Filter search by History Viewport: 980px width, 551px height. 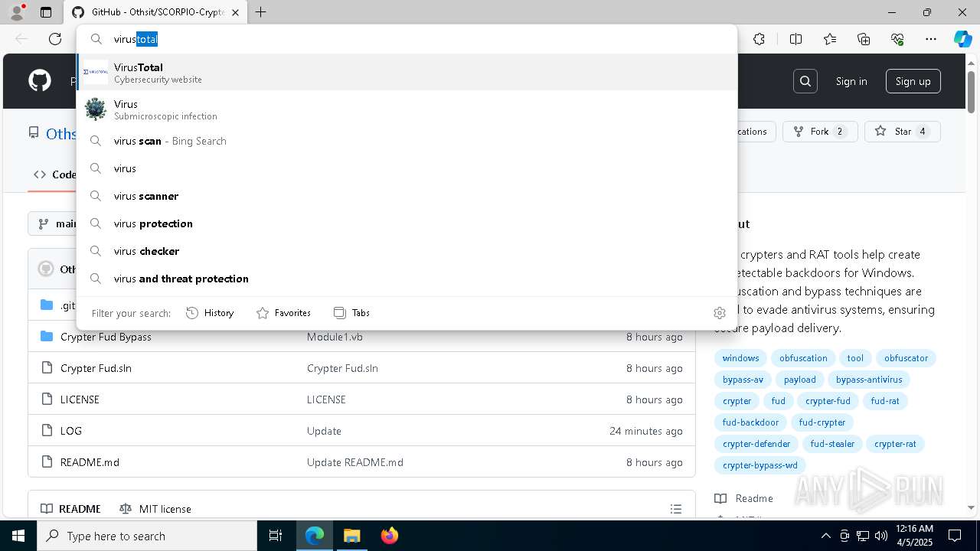coord(210,312)
